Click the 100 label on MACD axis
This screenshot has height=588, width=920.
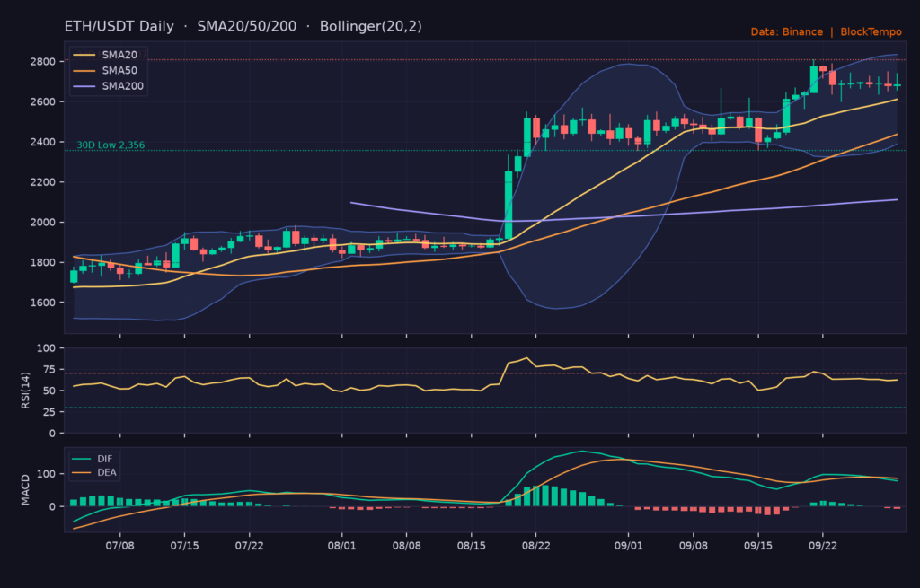(47, 474)
